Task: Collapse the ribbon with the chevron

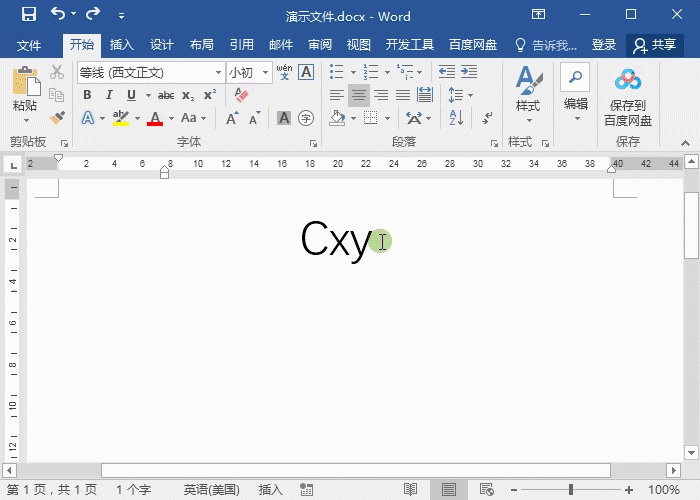Action: 685,143
